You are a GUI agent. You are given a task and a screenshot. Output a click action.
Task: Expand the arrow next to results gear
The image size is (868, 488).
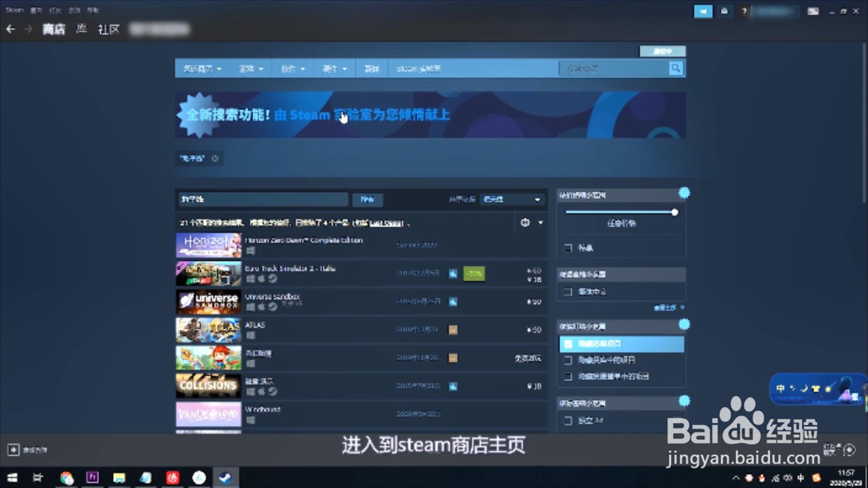pyautogui.click(x=540, y=222)
